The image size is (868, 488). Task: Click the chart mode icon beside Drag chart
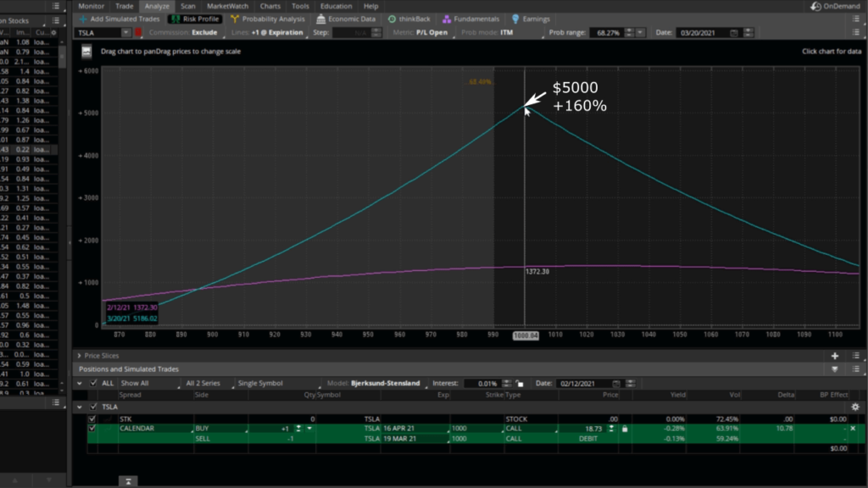pyautogui.click(x=86, y=52)
